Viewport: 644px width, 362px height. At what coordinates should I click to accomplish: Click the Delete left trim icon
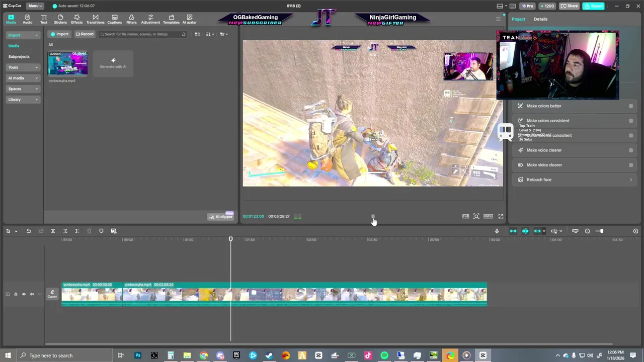[x=65, y=231]
